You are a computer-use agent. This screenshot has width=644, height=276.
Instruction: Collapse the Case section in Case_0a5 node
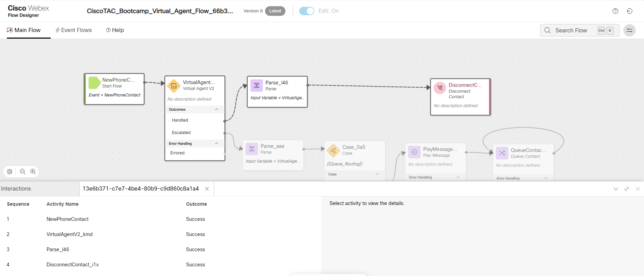(x=377, y=174)
